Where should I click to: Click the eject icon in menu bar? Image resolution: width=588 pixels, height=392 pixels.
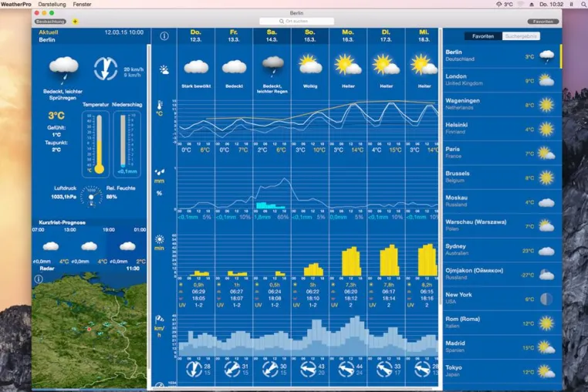pos(532,4)
